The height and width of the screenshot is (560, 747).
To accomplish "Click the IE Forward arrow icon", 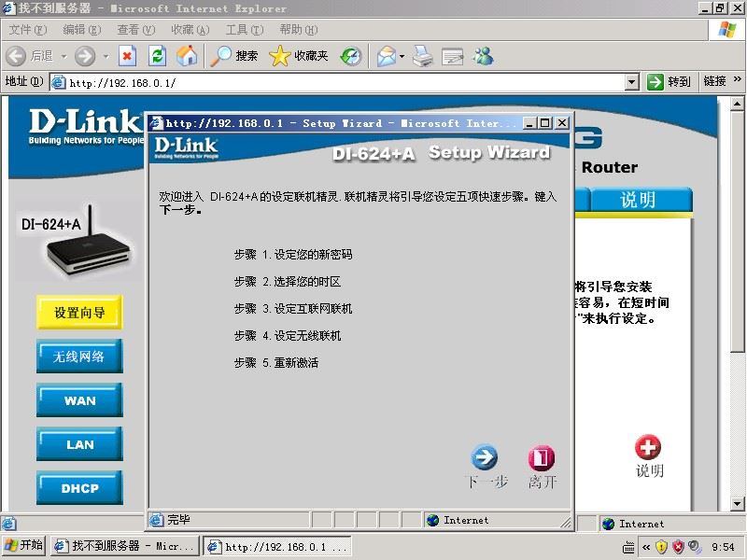I will point(85,56).
